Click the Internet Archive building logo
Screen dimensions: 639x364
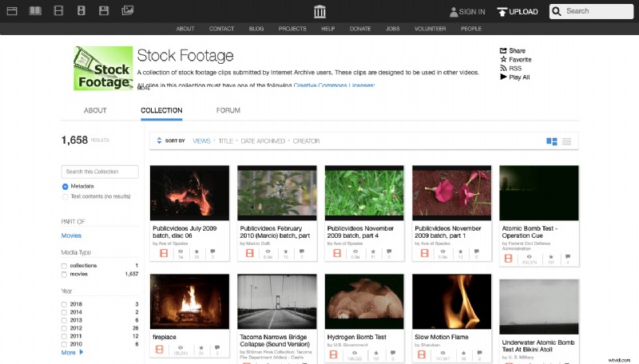coord(320,11)
